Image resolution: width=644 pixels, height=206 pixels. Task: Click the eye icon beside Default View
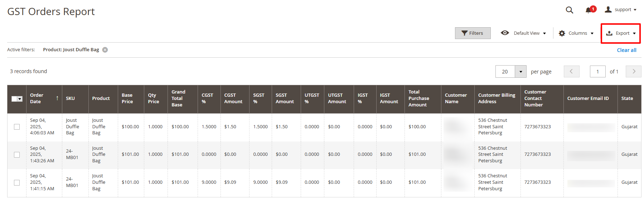(505, 33)
